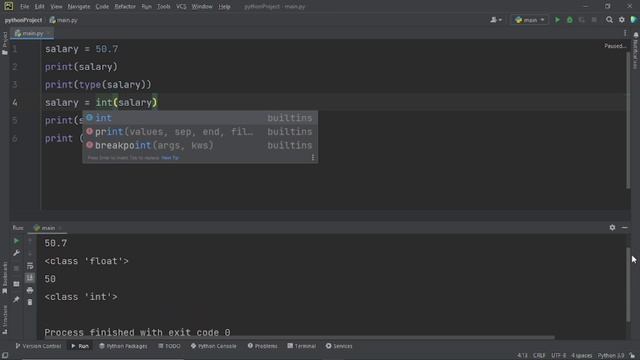Open the Refactor menu
The height and width of the screenshot is (360, 640).
[x=125, y=7]
